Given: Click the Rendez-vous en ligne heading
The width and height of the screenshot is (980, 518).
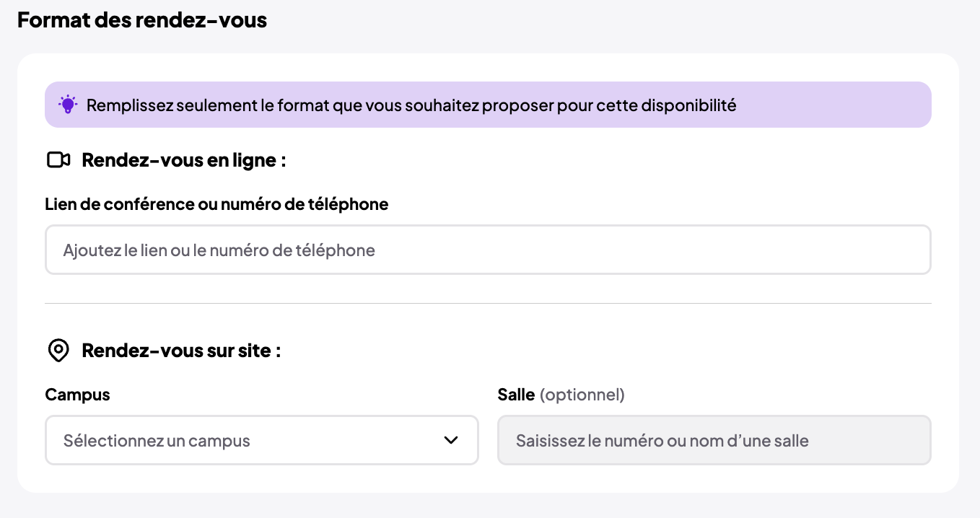Looking at the screenshot, I should click(x=183, y=159).
